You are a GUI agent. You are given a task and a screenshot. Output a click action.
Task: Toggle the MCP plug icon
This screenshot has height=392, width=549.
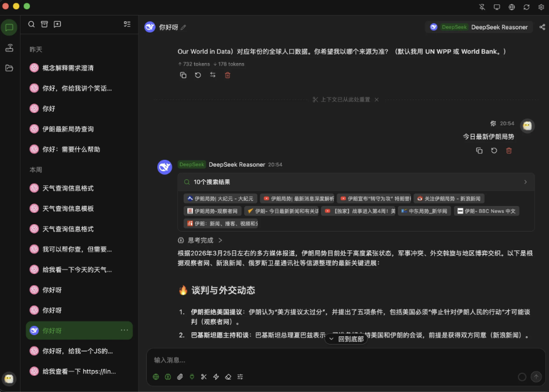191,376
